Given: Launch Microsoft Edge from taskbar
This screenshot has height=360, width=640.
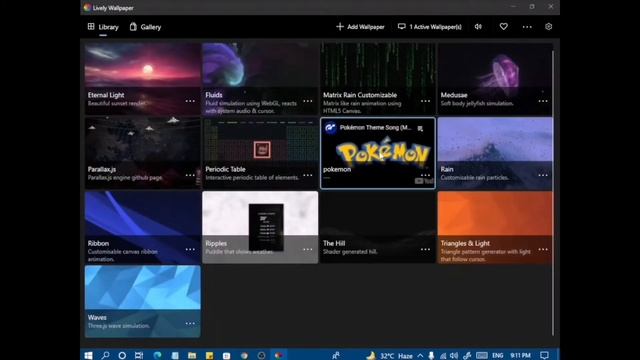Looking at the screenshot, I should [157, 356].
